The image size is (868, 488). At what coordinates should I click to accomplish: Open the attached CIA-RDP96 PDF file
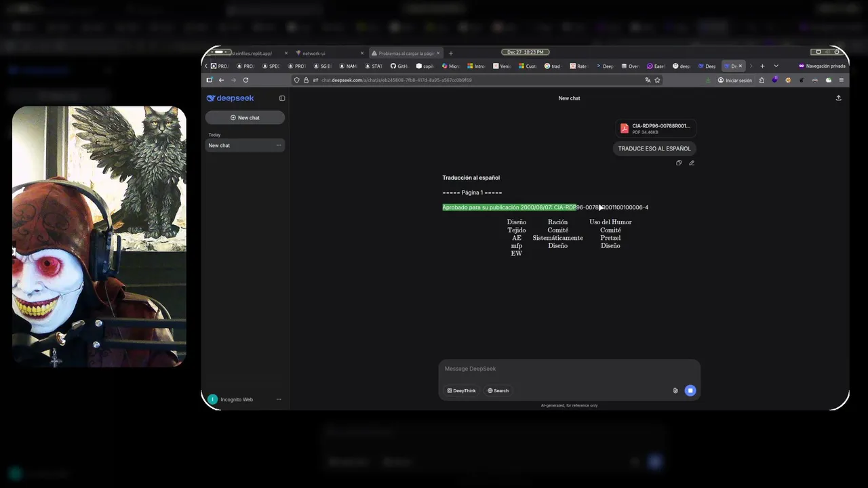[655, 128]
